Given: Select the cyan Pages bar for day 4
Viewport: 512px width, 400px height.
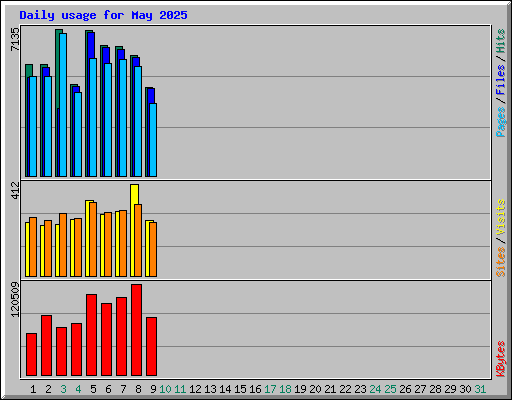Looking at the screenshot, I should pos(78,134).
